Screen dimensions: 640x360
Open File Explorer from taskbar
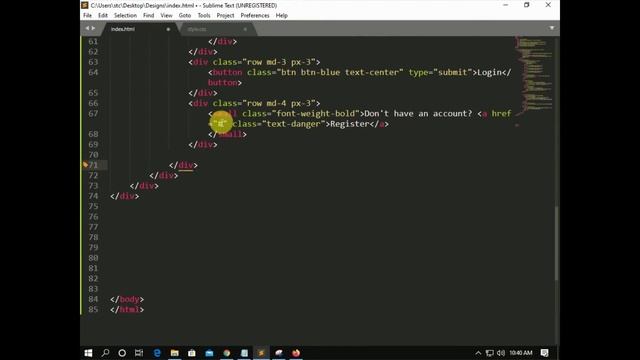(175, 353)
